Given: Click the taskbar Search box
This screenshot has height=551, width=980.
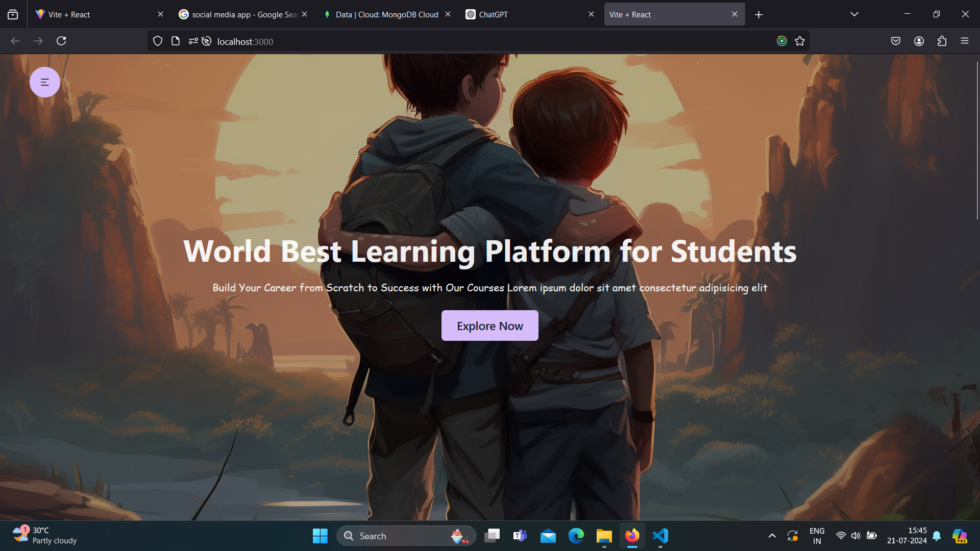Looking at the screenshot, I should click(x=406, y=536).
